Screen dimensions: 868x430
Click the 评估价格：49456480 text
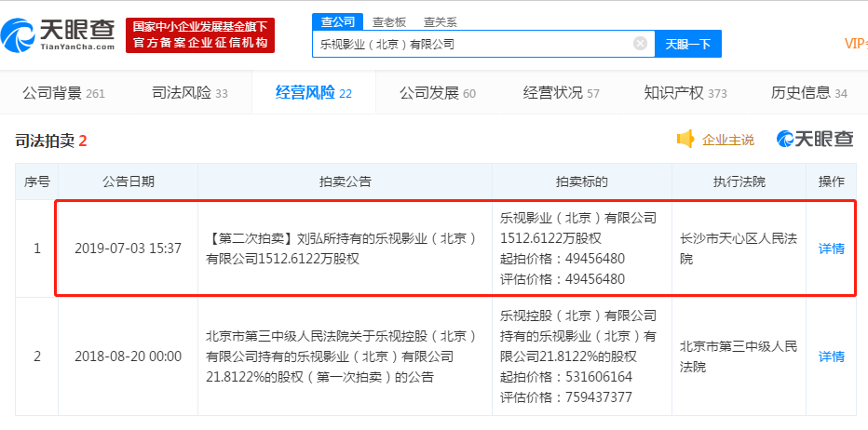click(x=562, y=279)
